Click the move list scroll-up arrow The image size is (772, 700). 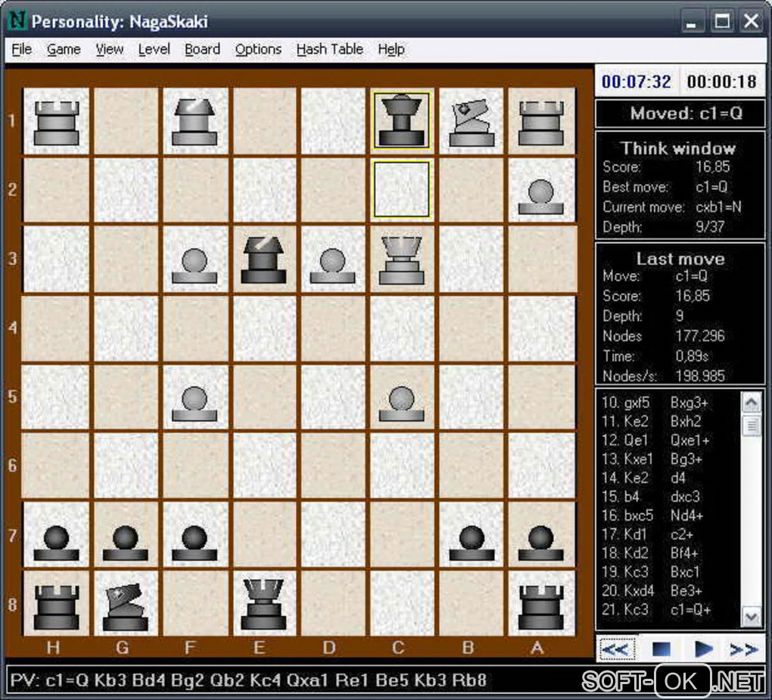click(x=752, y=403)
